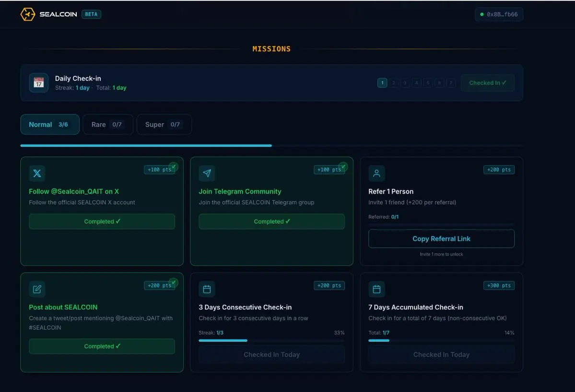Click Checked In Today on 7 Days card

[442, 355]
